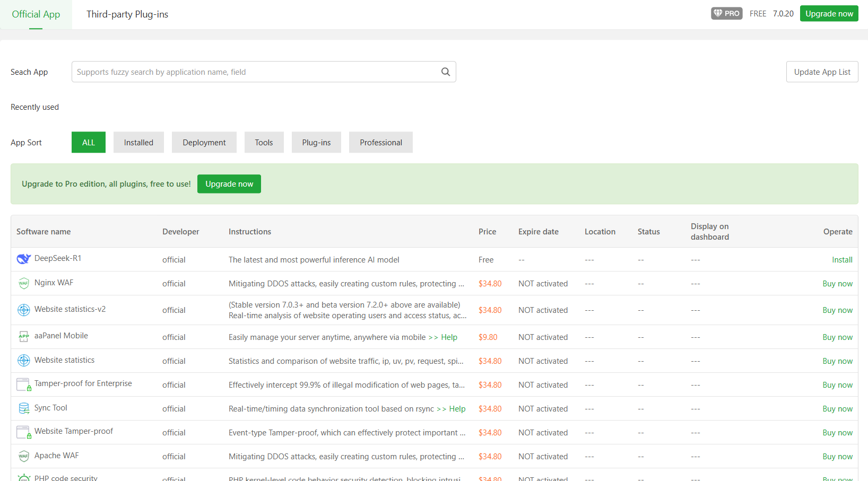
Task: Show Deployment category apps
Action: pos(204,143)
